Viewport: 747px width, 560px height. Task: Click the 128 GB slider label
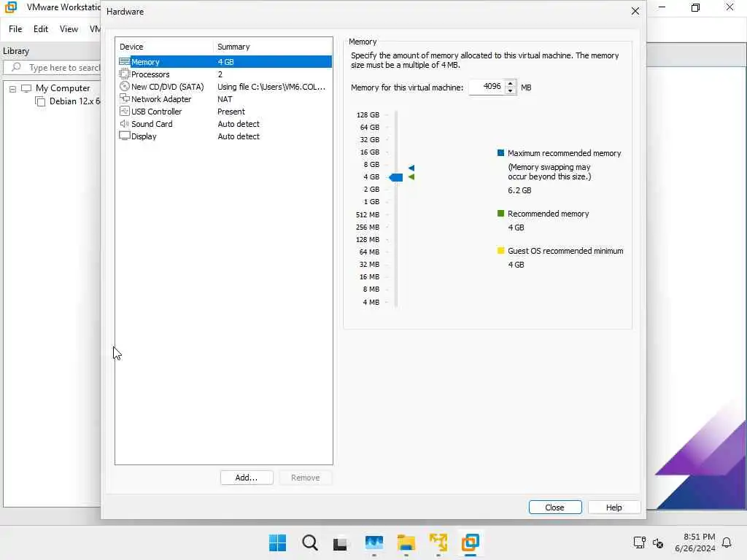pyautogui.click(x=368, y=114)
